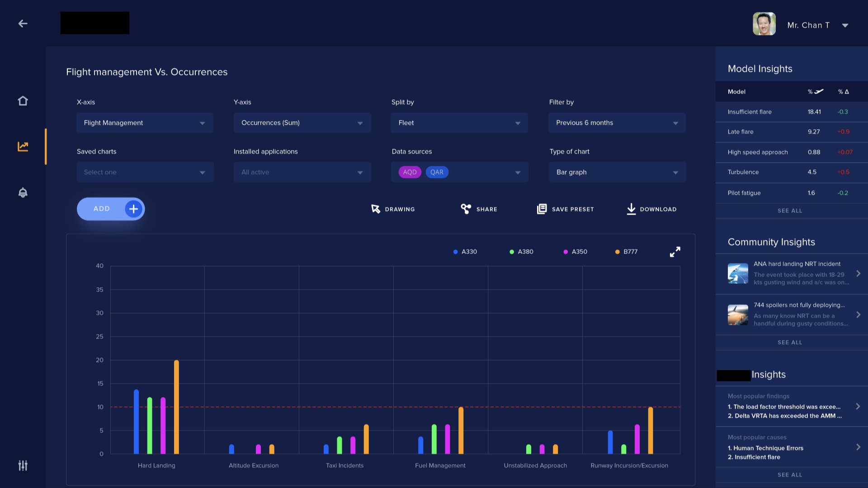Select the Turbulence model row
This screenshot has width=868, height=488.
[x=792, y=172]
